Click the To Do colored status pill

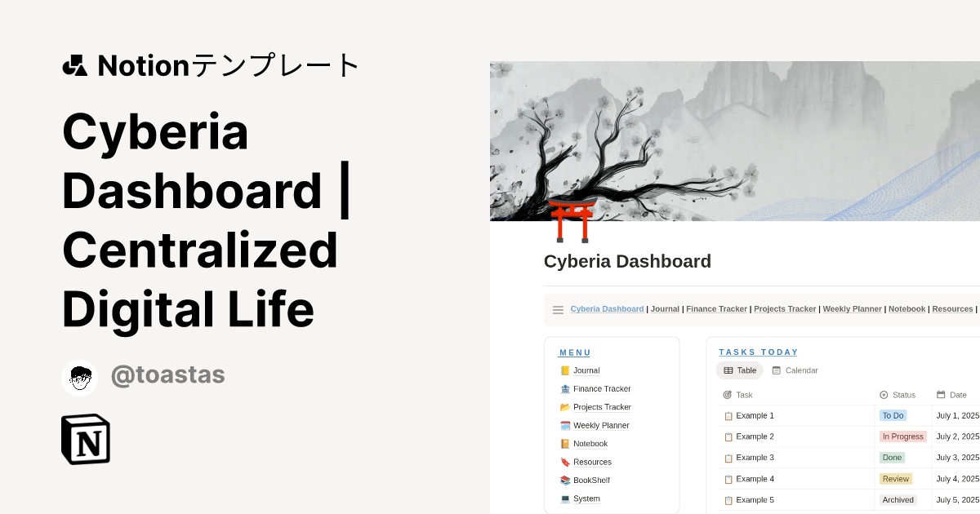click(893, 415)
